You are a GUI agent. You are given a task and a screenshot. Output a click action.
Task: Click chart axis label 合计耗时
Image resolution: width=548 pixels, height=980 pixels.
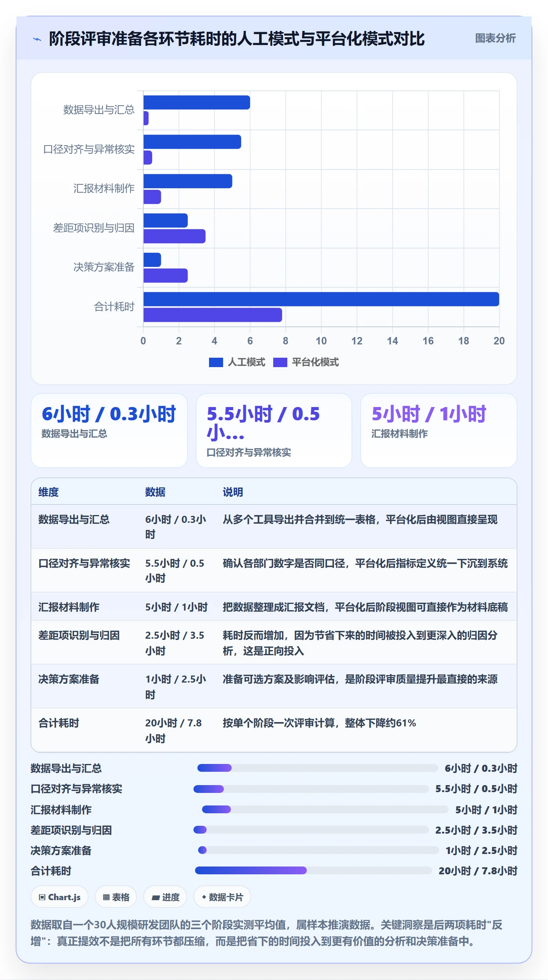(114, 306)
